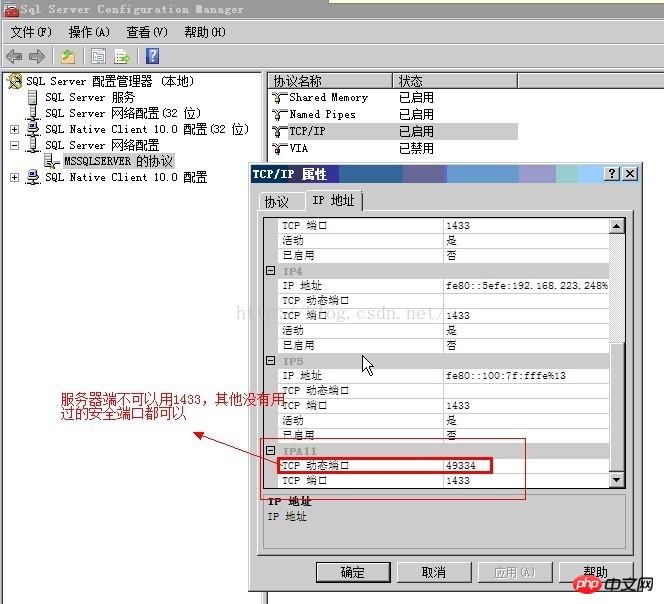664x604 pixels.
Task: Expand SQL Native Client 10.0 配置 node
Action: 14,177
